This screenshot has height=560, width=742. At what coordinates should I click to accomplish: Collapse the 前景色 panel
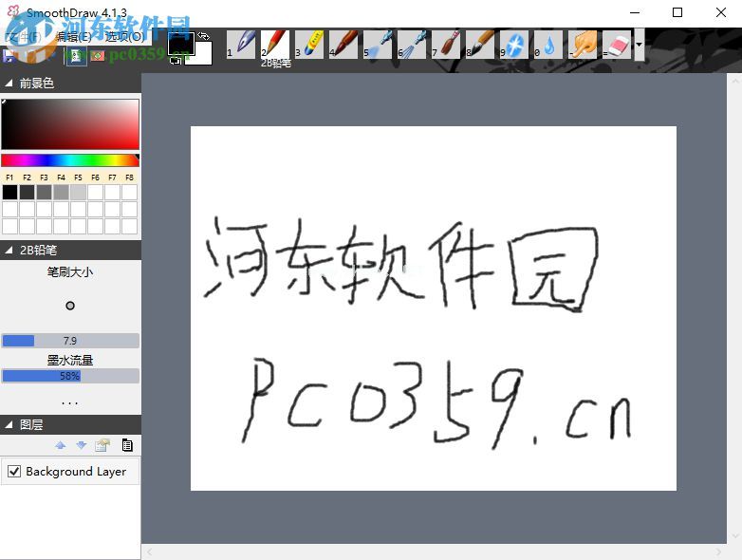(9, 84)
